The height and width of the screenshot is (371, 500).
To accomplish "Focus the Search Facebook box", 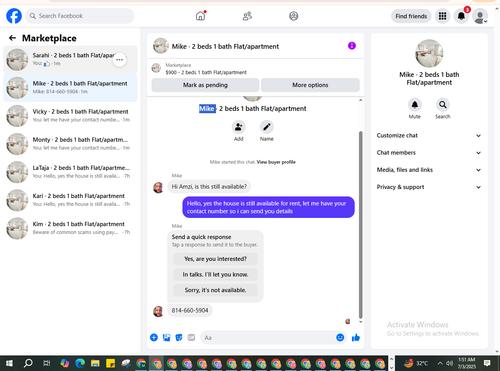I will 80,16.
